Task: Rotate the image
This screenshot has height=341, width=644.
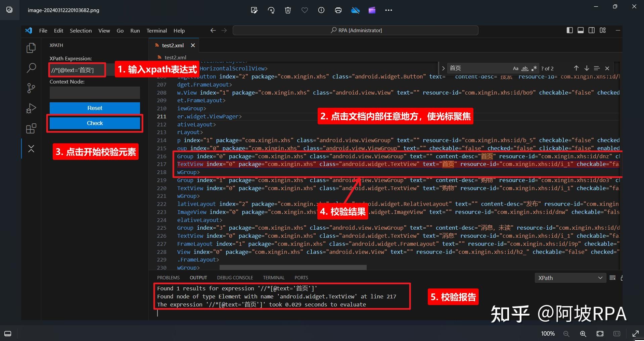Action: (271, 10)
